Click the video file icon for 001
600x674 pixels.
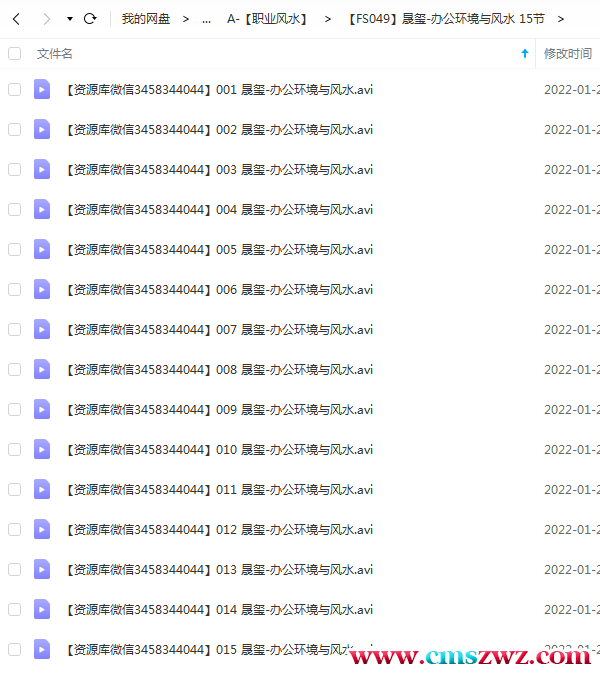(42, 89)
